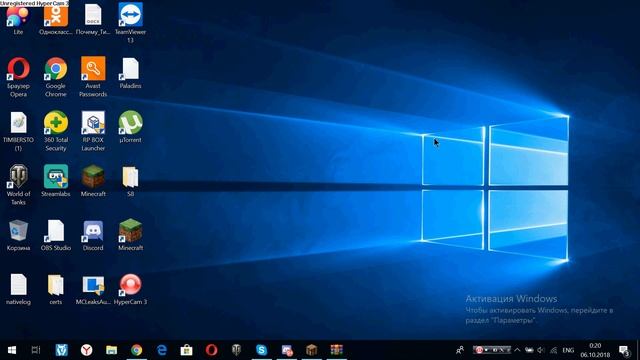This screenshot has height=360, width=640.
Task: Switch to Skype in the taskbar
Action: coord(262,350)
